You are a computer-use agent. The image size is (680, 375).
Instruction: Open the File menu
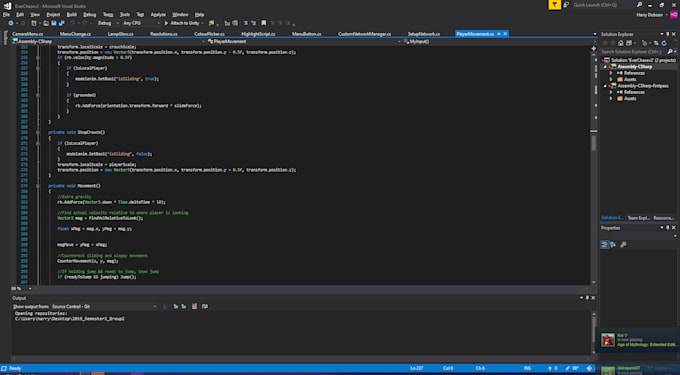coord(6,15)
